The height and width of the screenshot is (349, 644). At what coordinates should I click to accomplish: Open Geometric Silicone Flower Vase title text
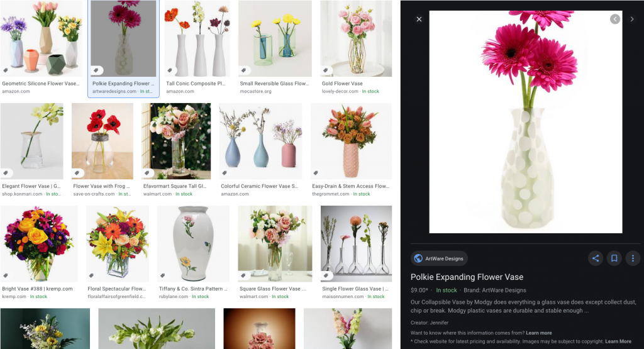41,84
